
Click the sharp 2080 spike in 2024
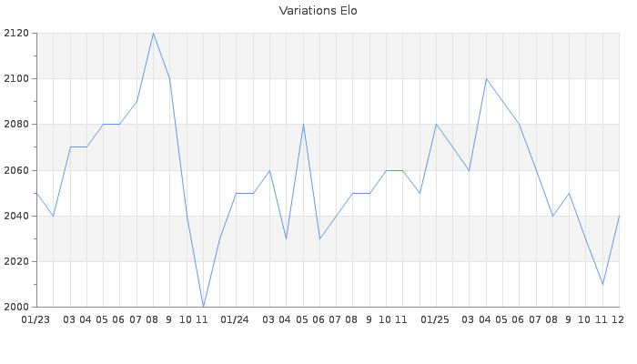click(303, 125)
